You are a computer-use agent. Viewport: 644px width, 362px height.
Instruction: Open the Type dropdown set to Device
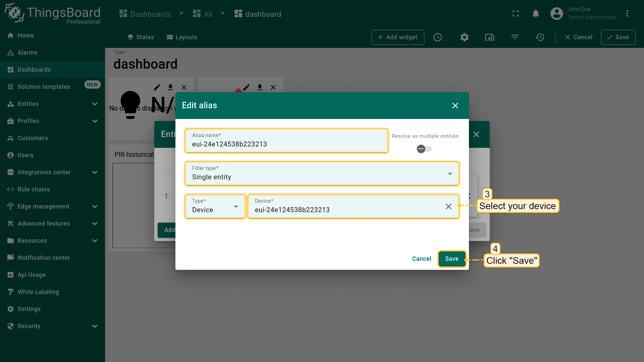(215, 206)
